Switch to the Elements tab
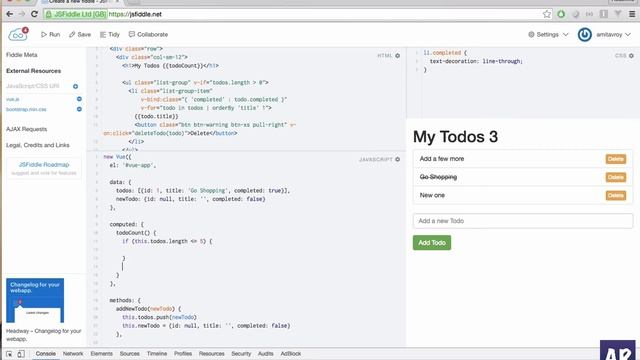 (x=102, y=353)
